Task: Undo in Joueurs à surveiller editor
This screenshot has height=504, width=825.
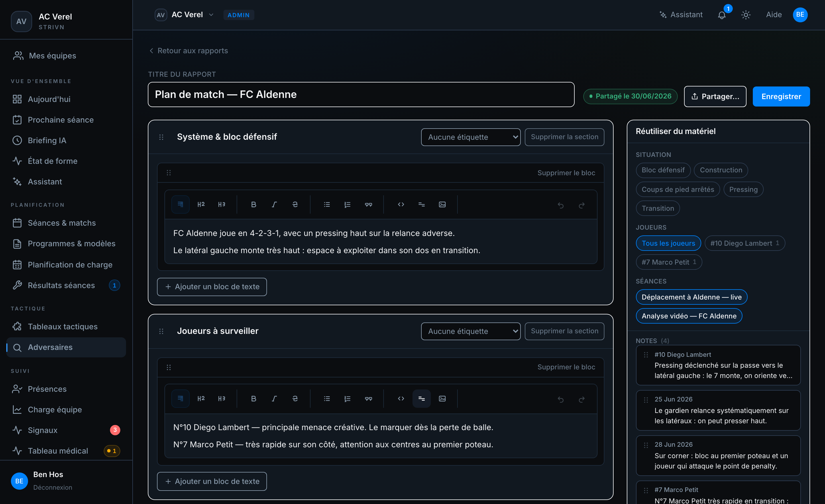Action: click(x=561, y=399)
